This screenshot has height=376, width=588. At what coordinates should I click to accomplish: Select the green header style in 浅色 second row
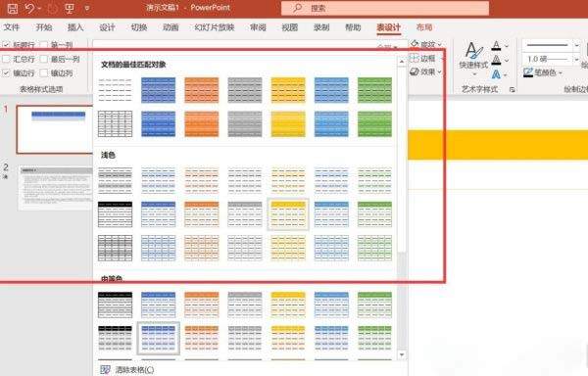click(374, 214)
